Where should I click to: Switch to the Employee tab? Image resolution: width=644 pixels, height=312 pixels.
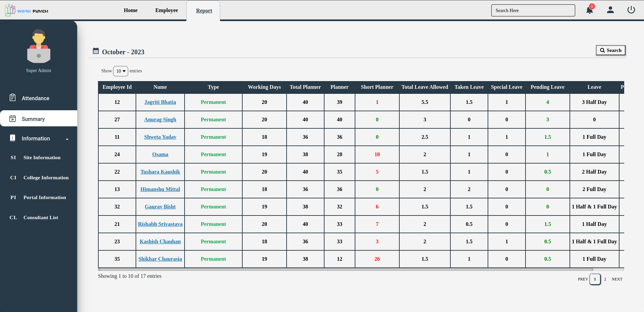166,10
